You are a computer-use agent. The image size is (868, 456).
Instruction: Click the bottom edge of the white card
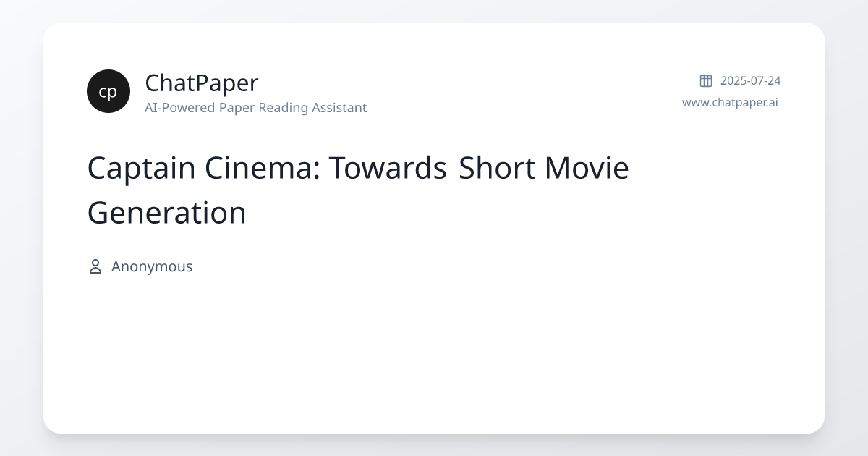434,432
